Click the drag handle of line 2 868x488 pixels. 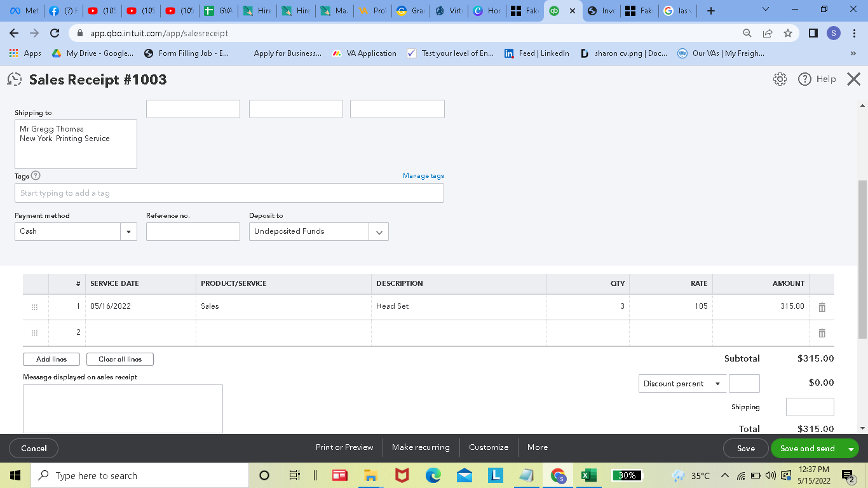34,333
